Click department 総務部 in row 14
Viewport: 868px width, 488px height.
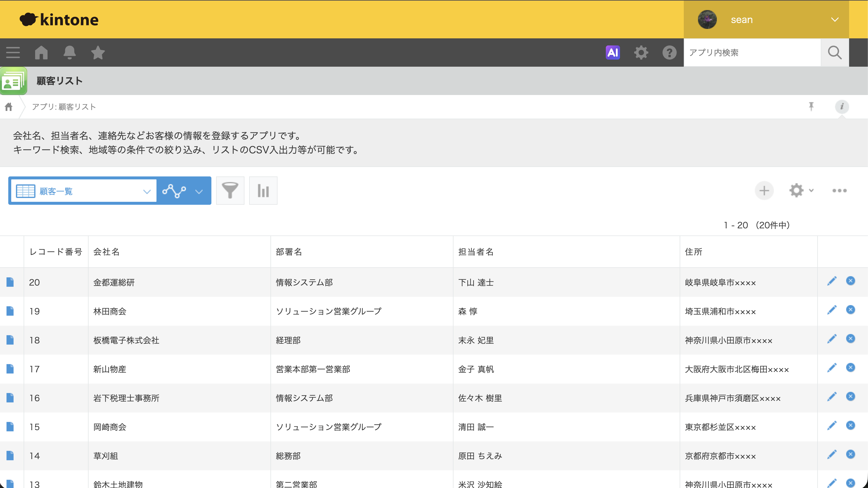point(288,456)
